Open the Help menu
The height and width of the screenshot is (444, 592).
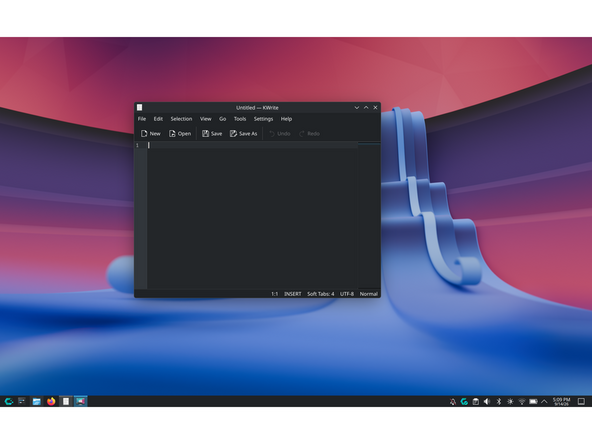(286, 119)
